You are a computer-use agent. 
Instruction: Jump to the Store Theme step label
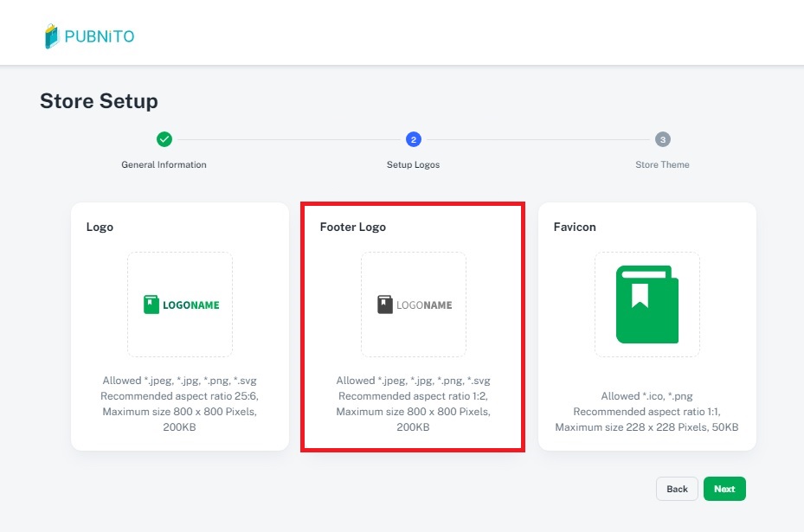pos(662,164)
